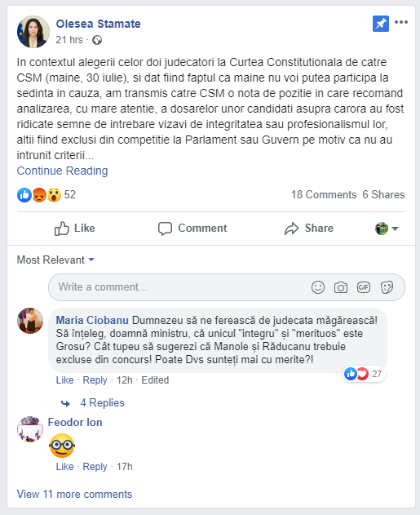Screen dimensions: 420x515
Task: Like Maria Ciobanu's comment
Action: tap(64, 380)
